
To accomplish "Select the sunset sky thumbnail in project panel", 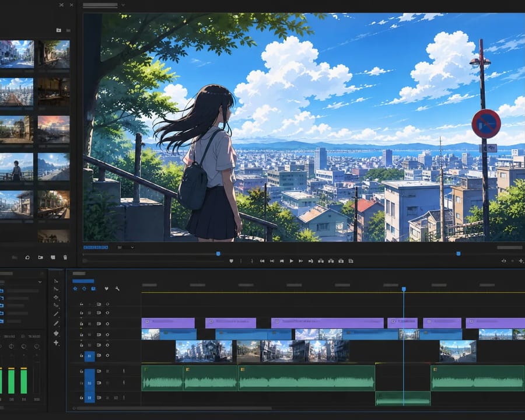I will (54, 129).
